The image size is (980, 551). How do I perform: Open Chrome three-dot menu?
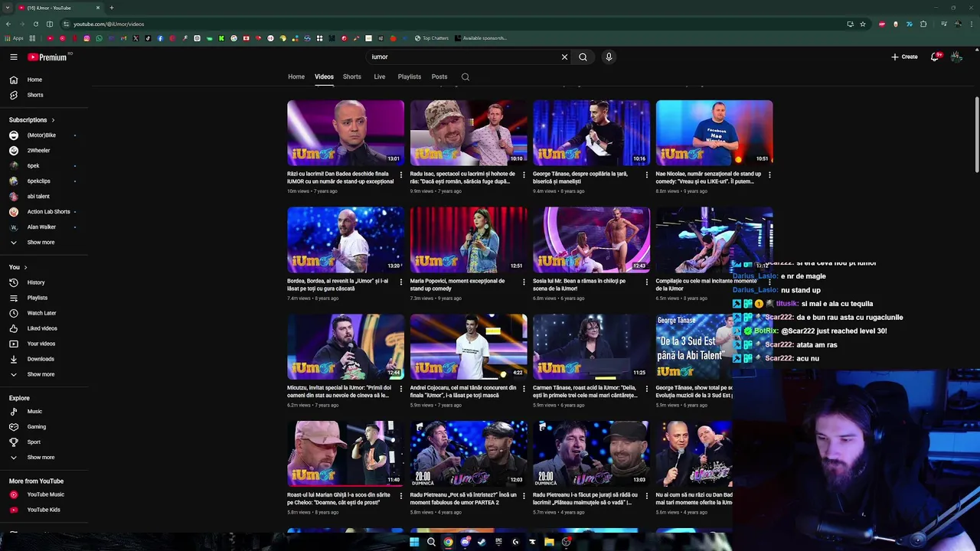pyautogui.click(x=971, y=24)
